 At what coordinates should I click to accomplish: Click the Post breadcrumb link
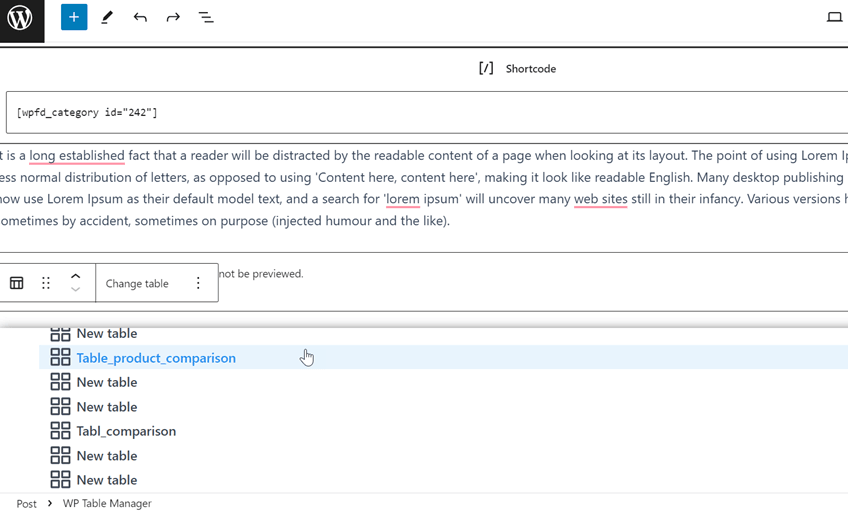pos(26,504)
